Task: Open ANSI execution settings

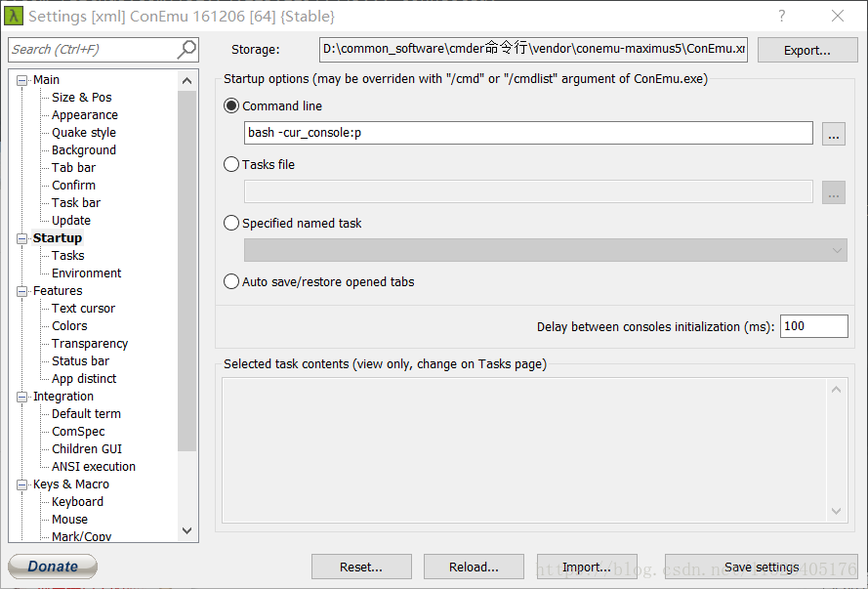Action: coord(94,467)
